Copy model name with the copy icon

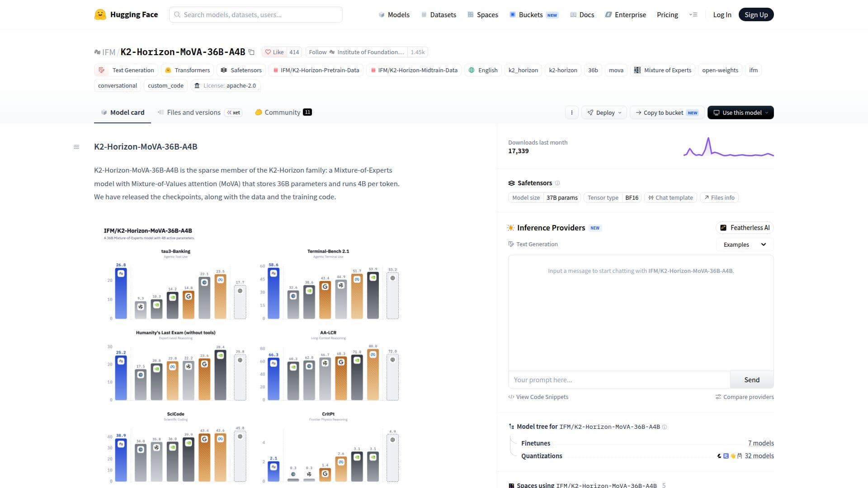pos(252,52)
